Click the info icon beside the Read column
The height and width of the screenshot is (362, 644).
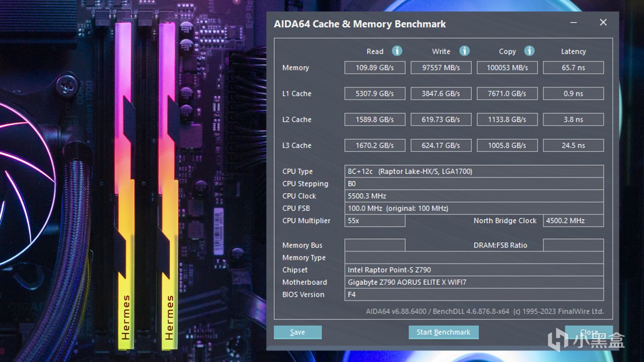(397, 51)
